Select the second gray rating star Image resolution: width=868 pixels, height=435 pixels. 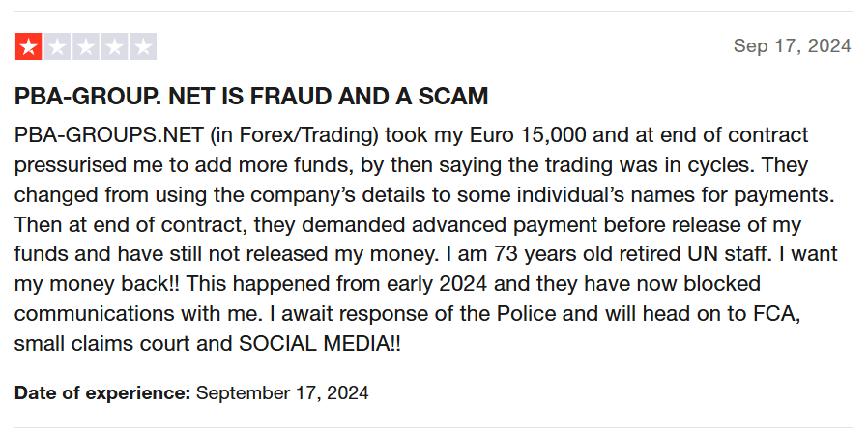(x=58, y=46)
